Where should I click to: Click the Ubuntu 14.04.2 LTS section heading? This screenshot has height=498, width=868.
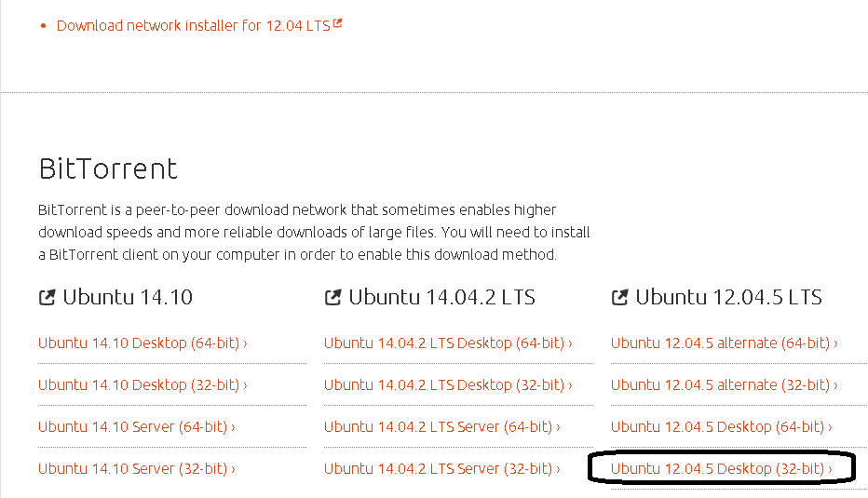pos(441,298)
